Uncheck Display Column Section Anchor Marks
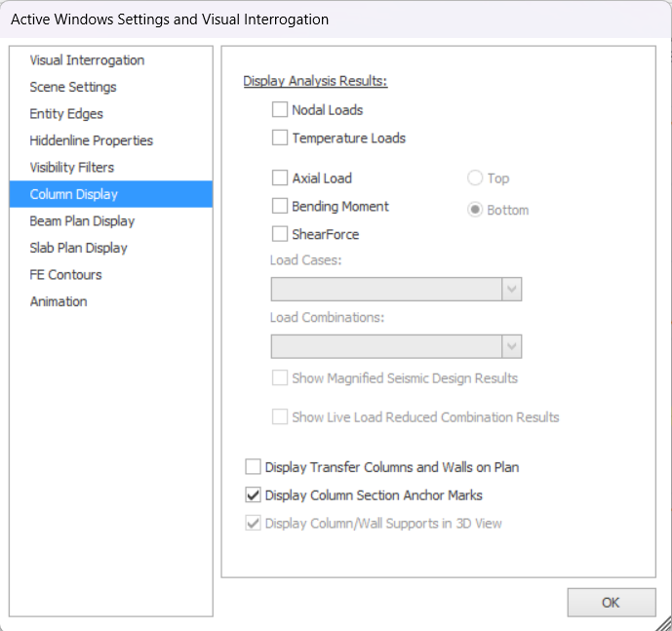The height and width of the screenshot is (631, 672). pyautogui.click(x=254, y=495)
